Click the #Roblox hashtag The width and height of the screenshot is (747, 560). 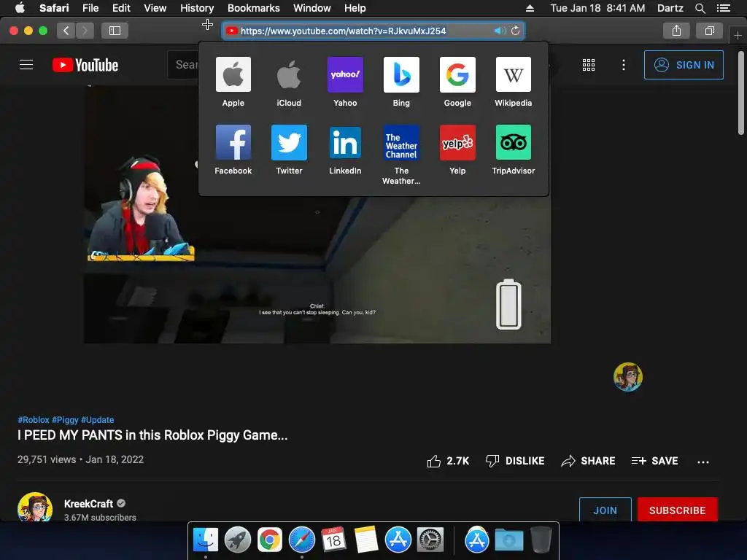coord(34,420)
